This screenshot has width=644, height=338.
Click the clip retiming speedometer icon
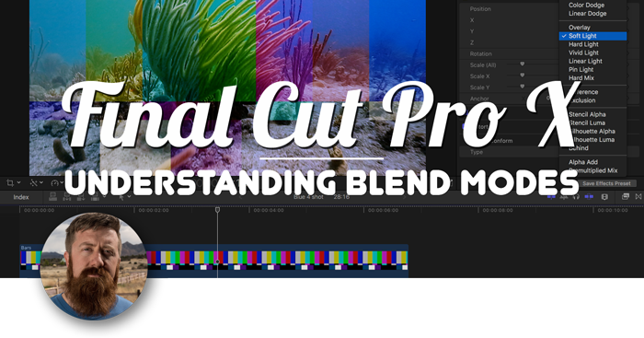pyautogui.click(x=54, y=182)
